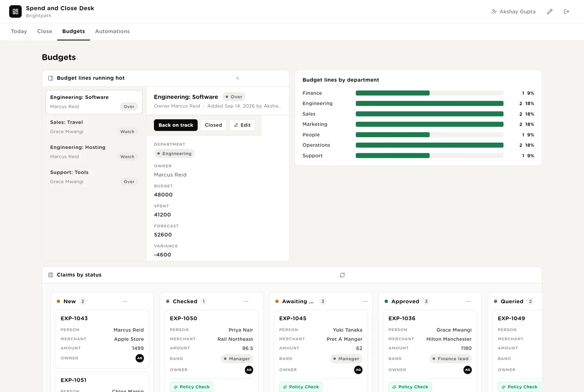Open claim card EXP-1049
Screen dimensions: 584x392
pos(517,351)
